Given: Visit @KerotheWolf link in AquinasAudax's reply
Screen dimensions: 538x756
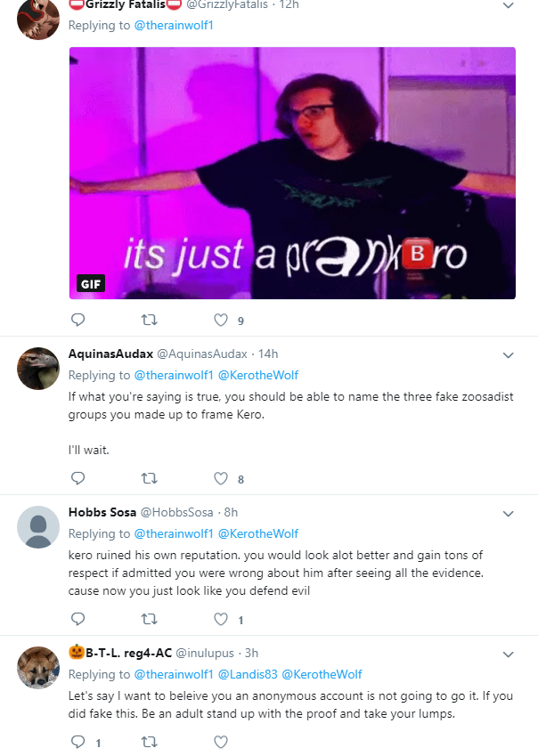Looking at the screenshot, I should tap(258, 375).
